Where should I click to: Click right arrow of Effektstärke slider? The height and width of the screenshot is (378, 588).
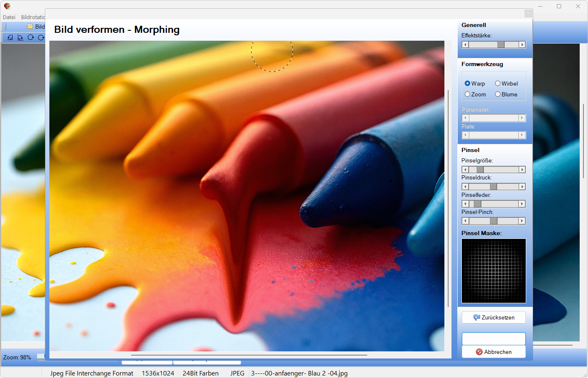click(522, 45)
